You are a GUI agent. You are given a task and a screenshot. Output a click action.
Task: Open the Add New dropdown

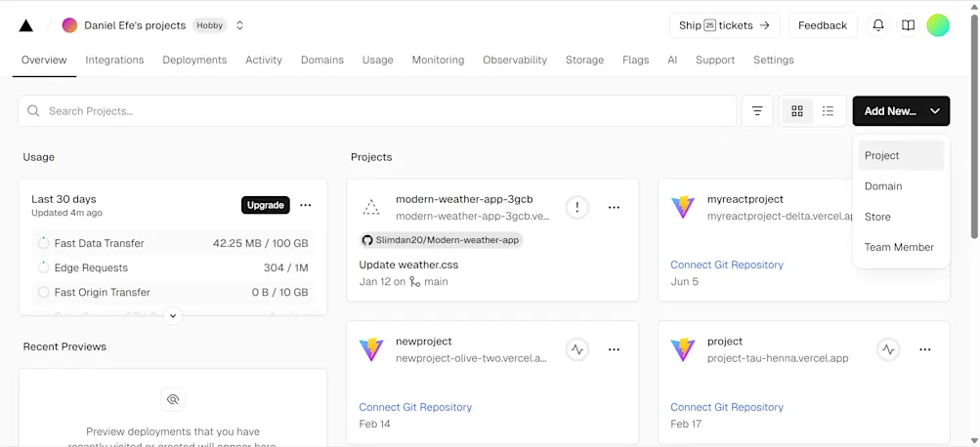901,111
